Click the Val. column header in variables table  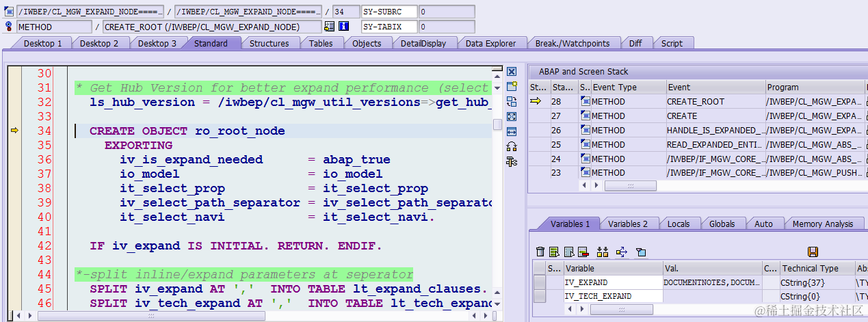(x=712, y=268)
